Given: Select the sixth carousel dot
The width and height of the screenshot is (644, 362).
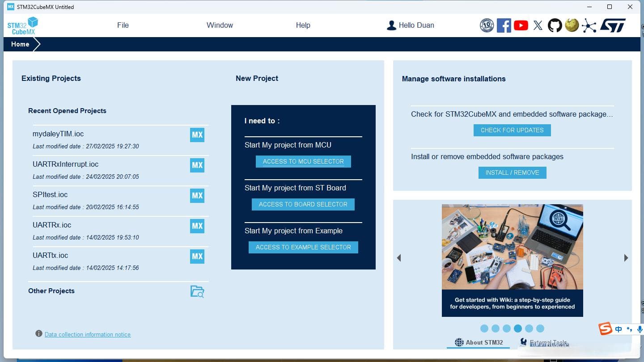Looking at the screenshot, I should 540,328.
